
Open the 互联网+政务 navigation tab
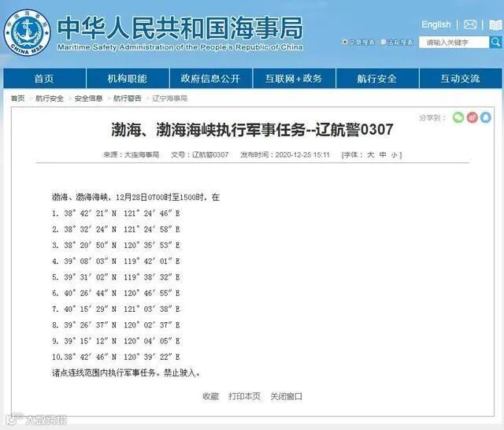tap(294, 78)
